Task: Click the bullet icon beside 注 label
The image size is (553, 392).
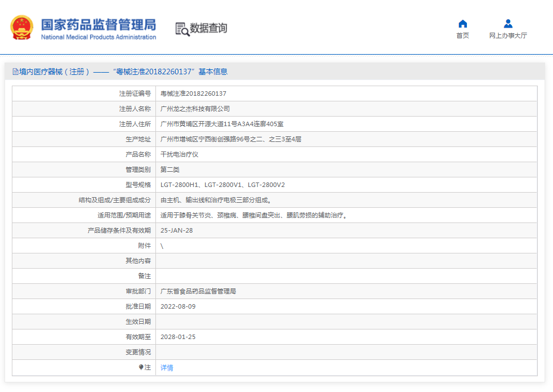Action: pyautogui.click(x=141, y=367)
